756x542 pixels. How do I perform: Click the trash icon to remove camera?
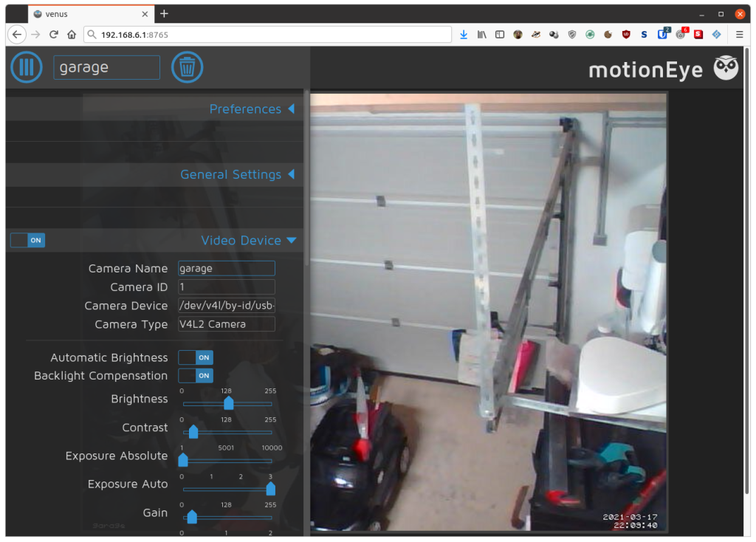click(187, 67)
